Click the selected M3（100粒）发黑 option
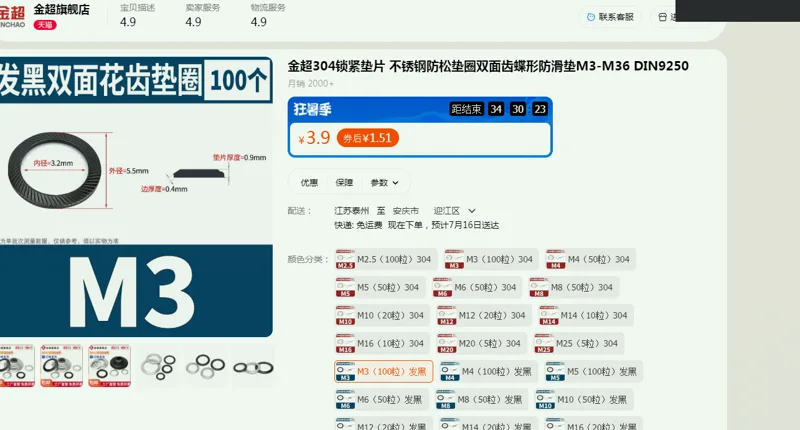Screen dimensions: 800x430 (384, 371)
